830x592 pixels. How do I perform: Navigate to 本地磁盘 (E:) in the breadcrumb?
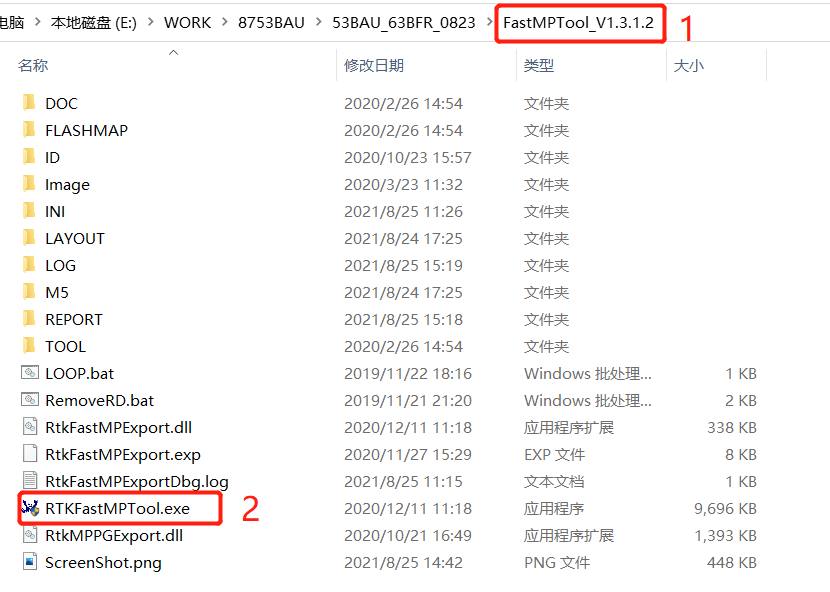[x=94, y=20]
